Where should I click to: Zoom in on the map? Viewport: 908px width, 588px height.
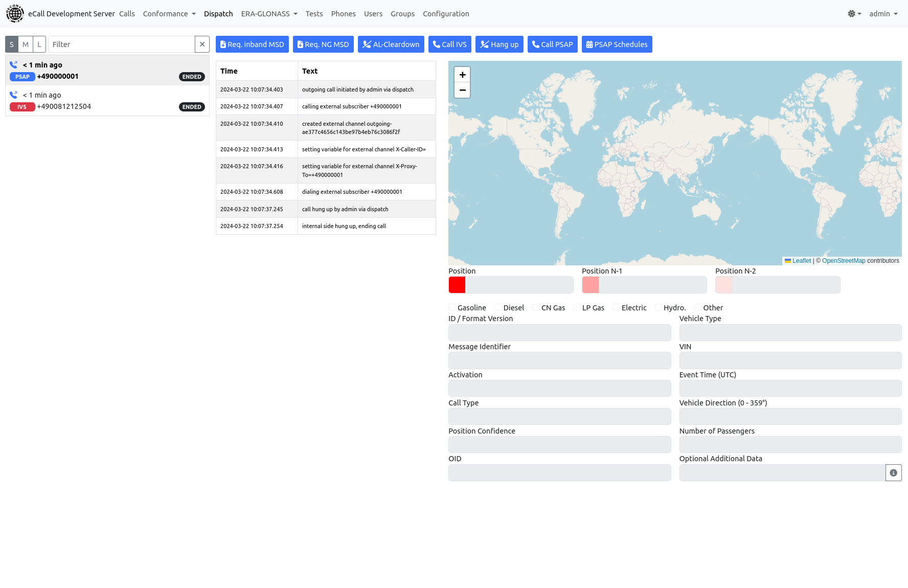tap(462, 75)
